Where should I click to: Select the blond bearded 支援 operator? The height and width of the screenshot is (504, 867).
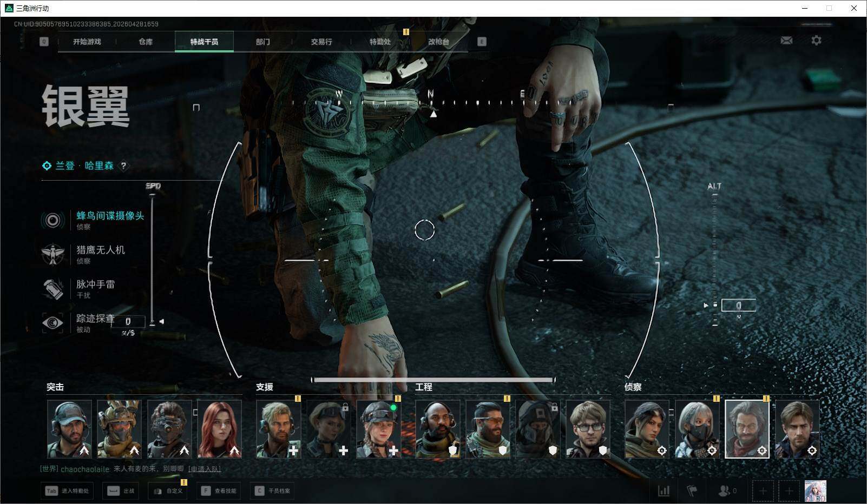(278, 429)
